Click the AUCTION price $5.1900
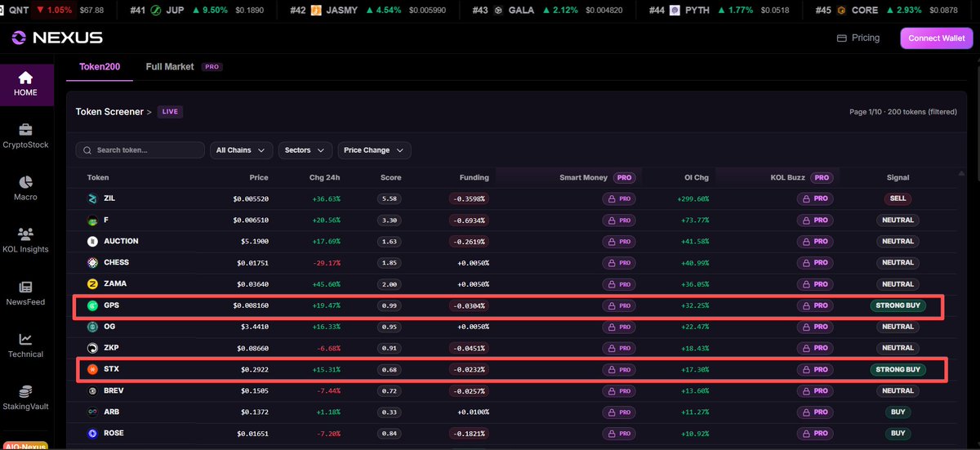 (x=254, y=242)
